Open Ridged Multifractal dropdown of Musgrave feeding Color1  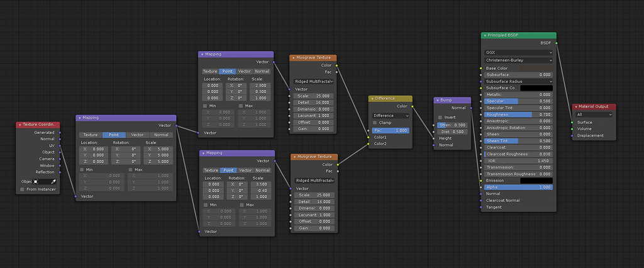313,81
